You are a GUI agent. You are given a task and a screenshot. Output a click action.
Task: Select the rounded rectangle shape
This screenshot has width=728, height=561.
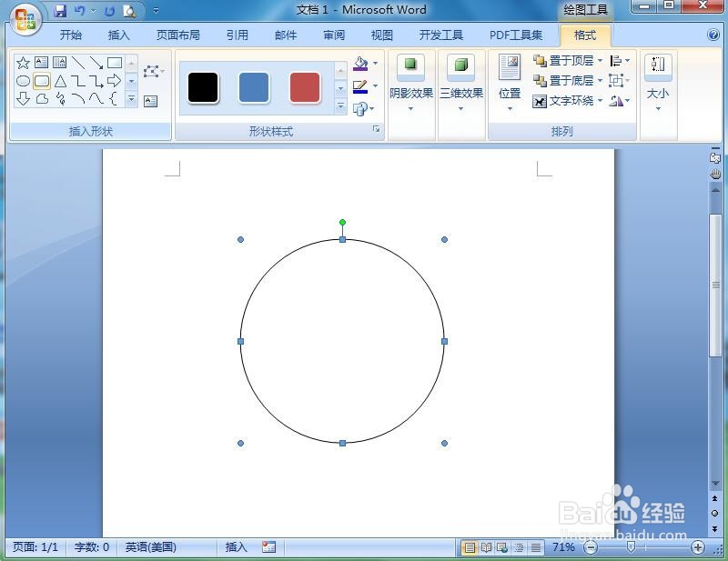click(x=42, y=81)
